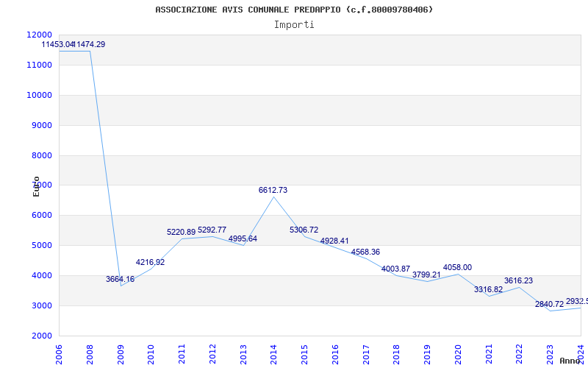
Task: Click the y-axis tick label 5000
Action: (x=40, y=245)
